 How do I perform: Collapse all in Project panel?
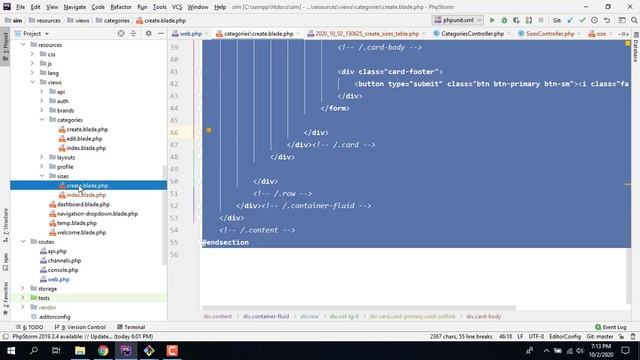[133, 33]
